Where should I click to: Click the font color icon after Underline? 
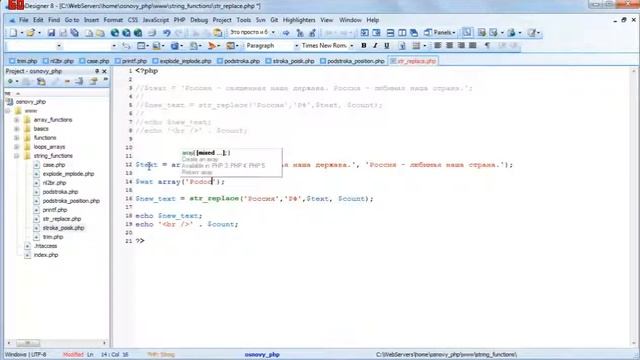(x=402, y=46)
